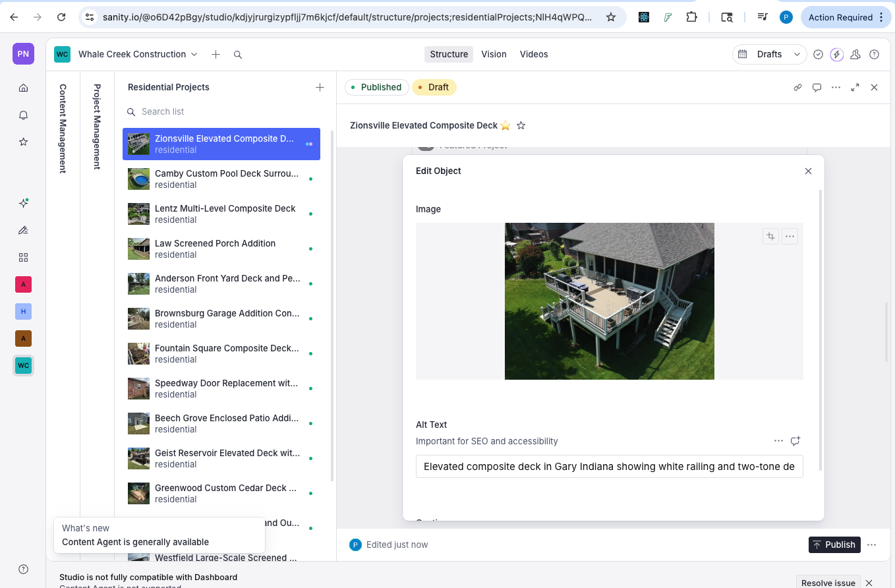The image size is (895, 588).
Task: Toggle the Published chip at the top
Action: [376, 86]
